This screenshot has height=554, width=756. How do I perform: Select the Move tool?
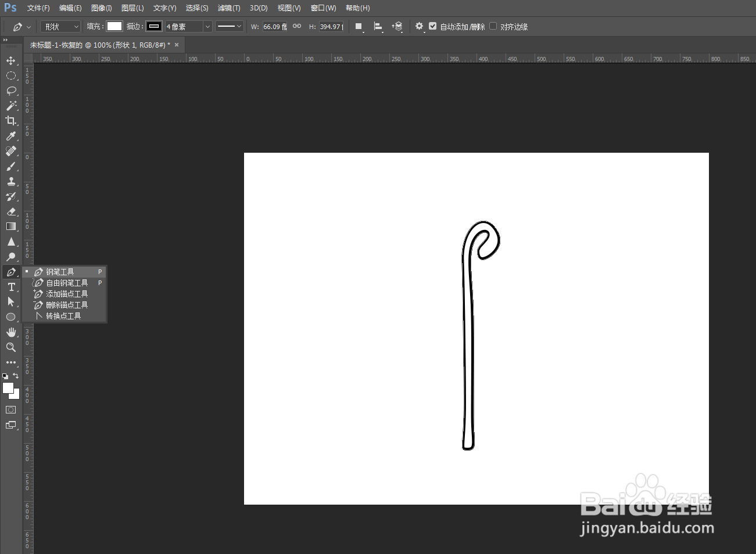coord(10,60)
